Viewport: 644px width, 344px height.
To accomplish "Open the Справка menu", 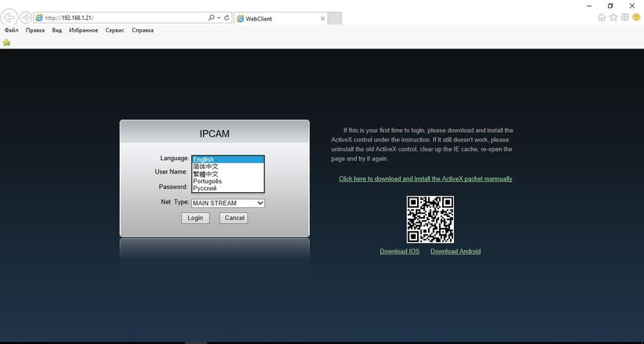I will (x=142, y=30).
